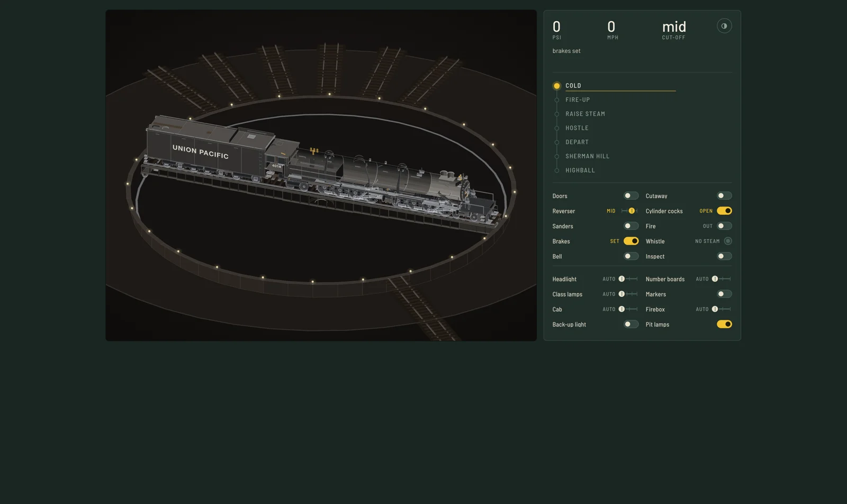Turn on the Back-up light toggle
Viewport: 847px width, 504px height.
(631, 324)
